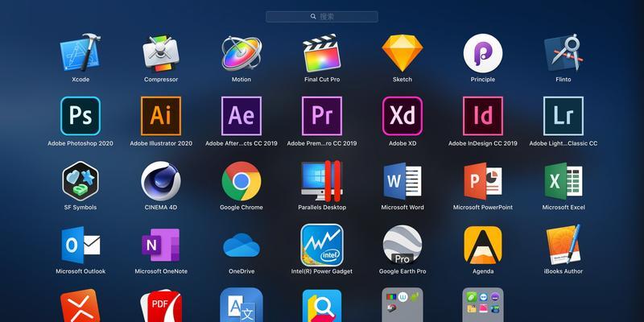Launch CINEMA 4D
This screenshot has width=644, height=322.
[161, 180]
